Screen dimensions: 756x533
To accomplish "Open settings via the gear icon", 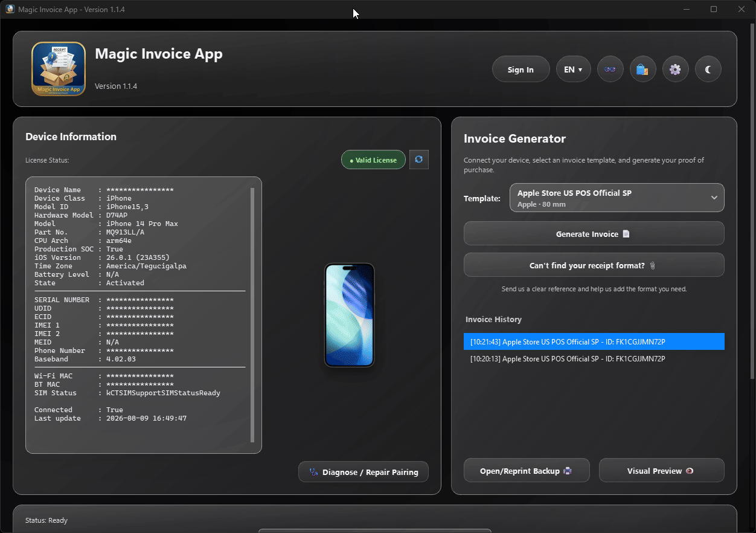I will [x=675, y=69].
